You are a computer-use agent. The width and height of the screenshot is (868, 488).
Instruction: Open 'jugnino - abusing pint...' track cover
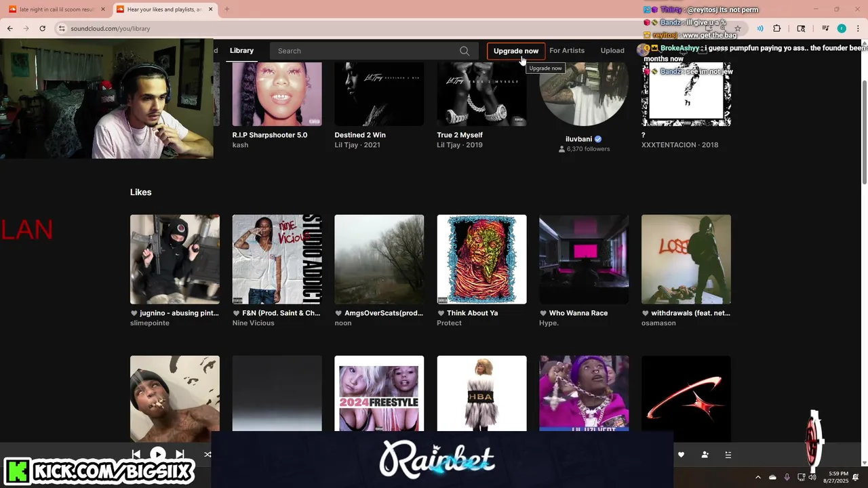pos(175,260)
